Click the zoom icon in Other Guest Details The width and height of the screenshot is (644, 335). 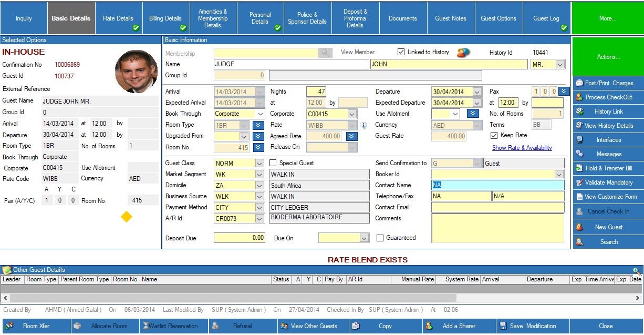636,270
